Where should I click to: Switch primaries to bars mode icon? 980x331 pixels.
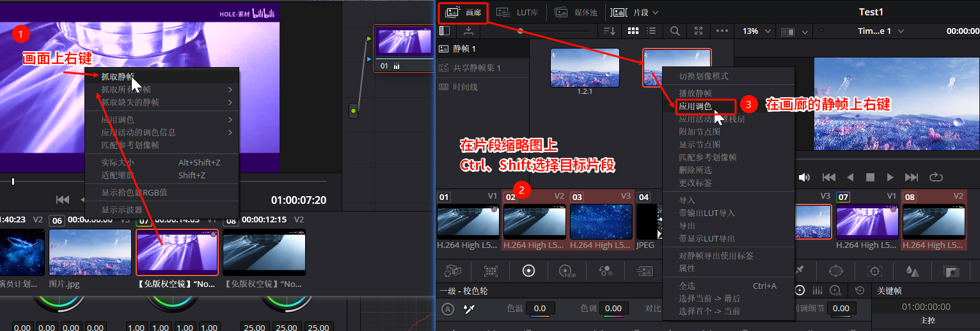pyautogui.click(x=818, y=290)
